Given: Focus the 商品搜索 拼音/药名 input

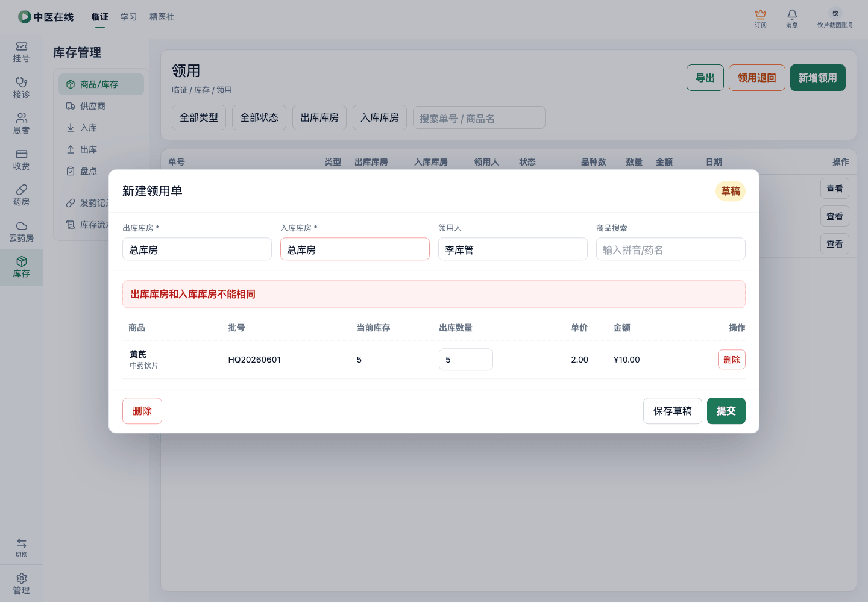Looking at the screenshot, I should [671, 249].
